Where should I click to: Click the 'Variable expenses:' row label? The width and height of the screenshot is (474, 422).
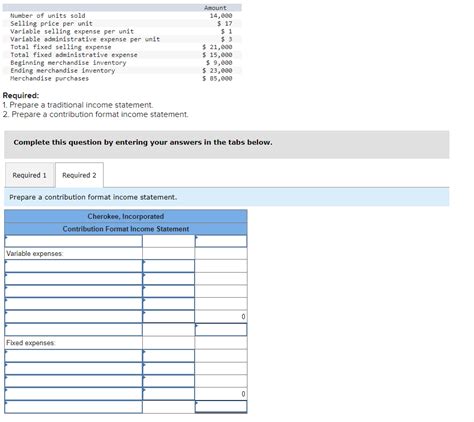(35, 254)
